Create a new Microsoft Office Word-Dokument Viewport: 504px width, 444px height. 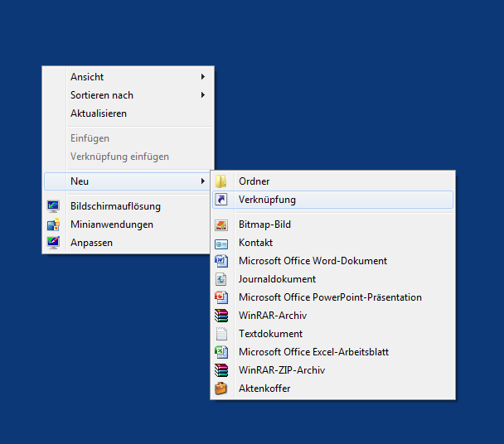312,261
